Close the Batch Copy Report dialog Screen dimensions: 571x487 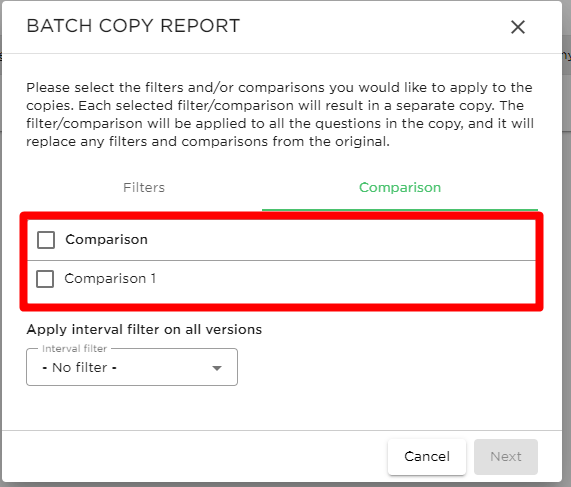click(x=517, y=27)
